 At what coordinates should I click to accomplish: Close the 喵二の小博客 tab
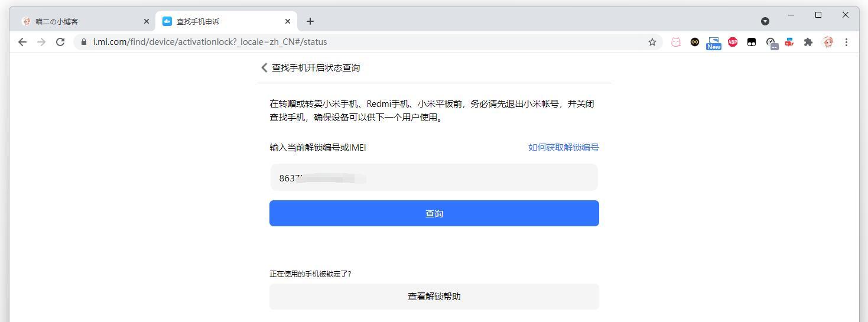point(147,21)
